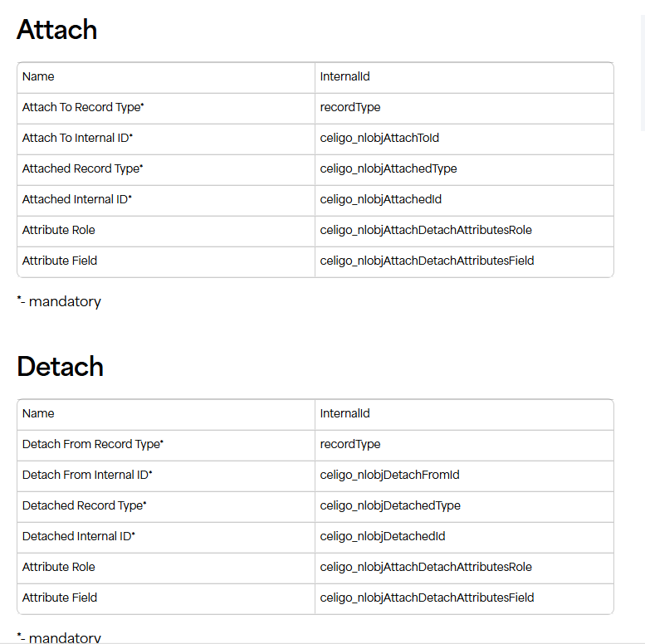Click the vertical scrollbar on the right edge
645x644 pixels.
(641, 75)
